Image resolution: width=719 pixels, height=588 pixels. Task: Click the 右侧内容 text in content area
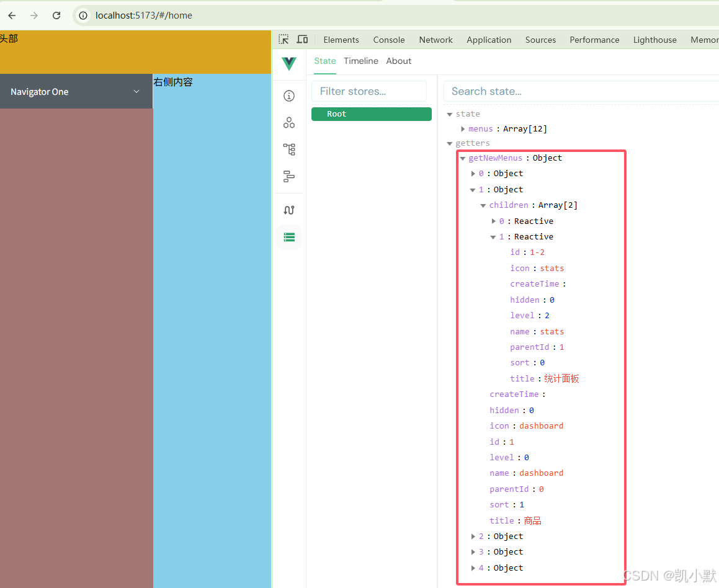(x=173, y=82)
